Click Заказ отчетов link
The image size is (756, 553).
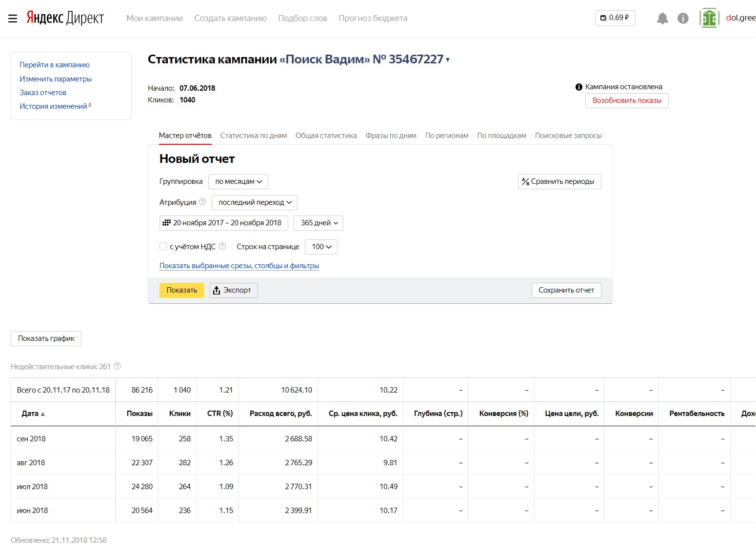(43, 93)
